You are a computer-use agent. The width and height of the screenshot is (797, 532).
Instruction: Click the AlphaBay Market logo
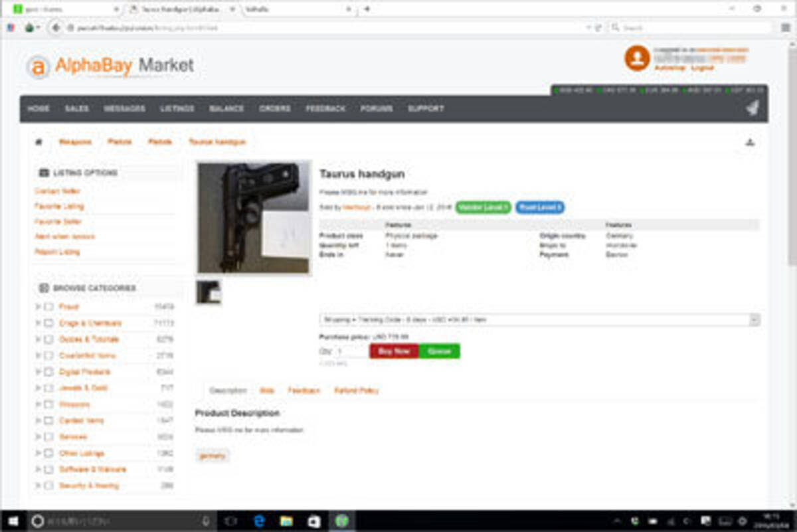(x=110, y=66)
